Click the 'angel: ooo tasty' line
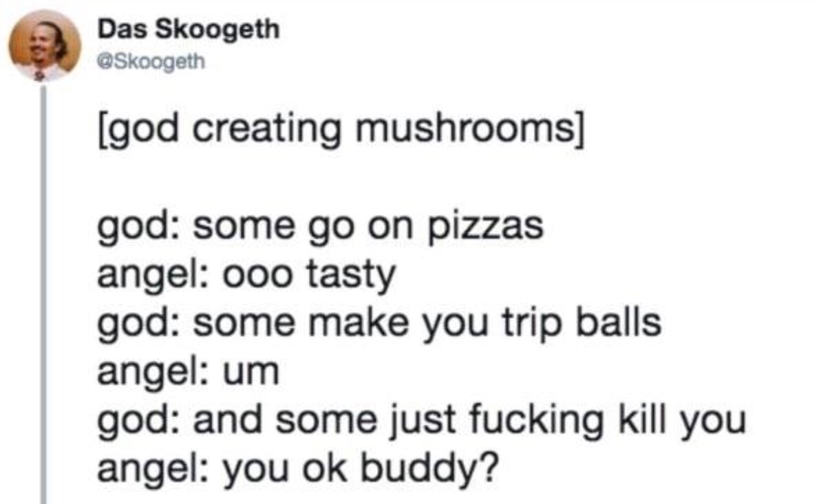The image size is (821, 504). pyautogui.click(x=246, y=275)
